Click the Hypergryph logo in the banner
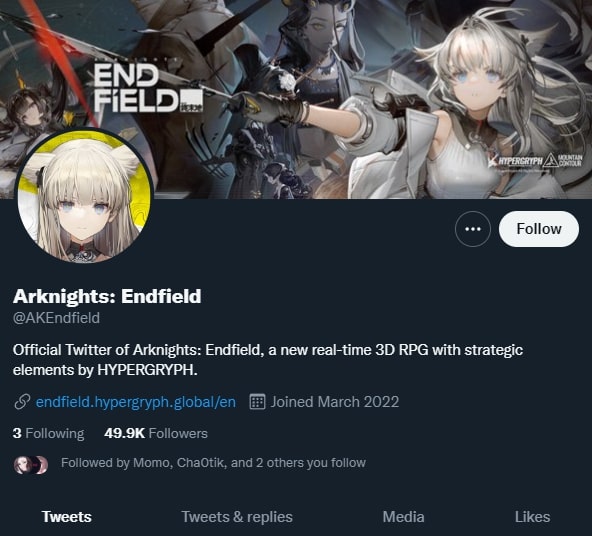 click(x=535, y=161)
